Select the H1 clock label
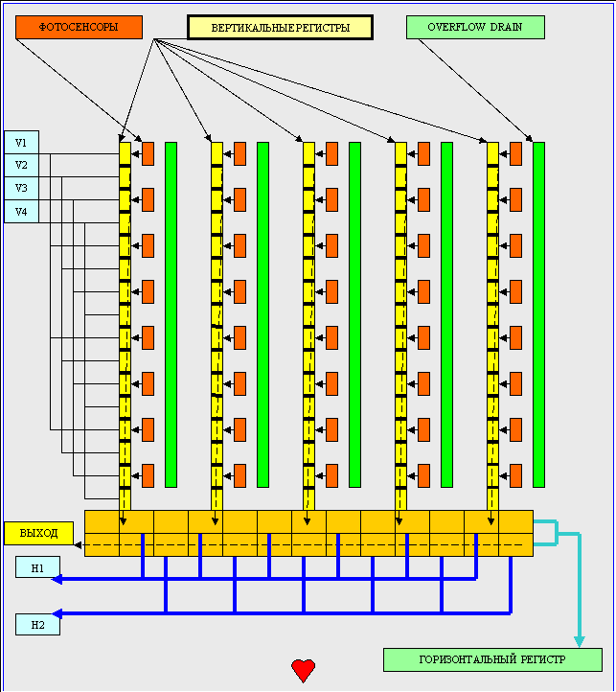The width and height of the screenshot is (616, 692). point(37,567)
